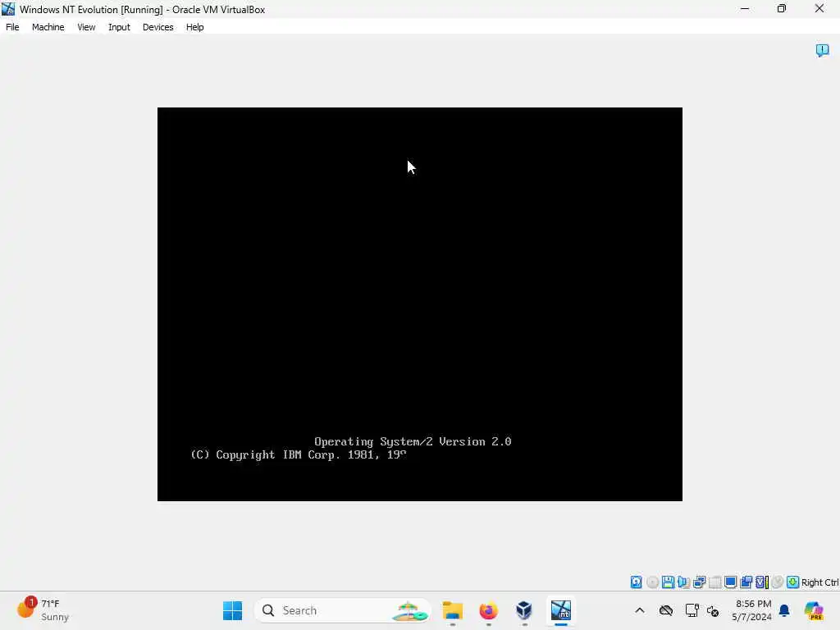Open Copilot preview from the taskbar

(x=814, y=610)
